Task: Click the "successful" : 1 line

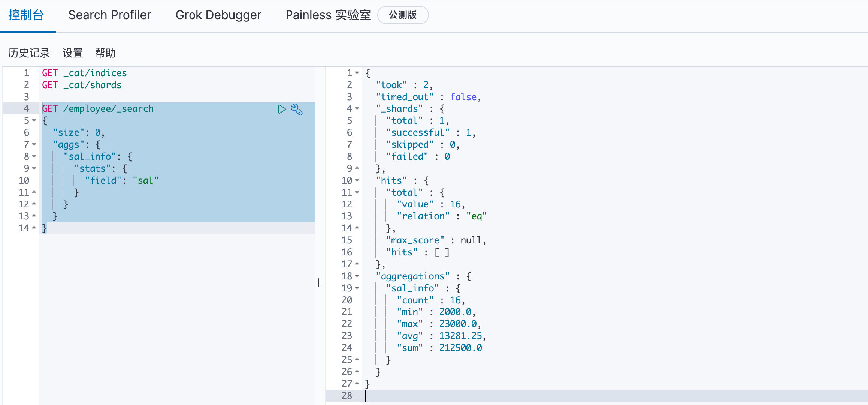Action: pyautogui.click(x=431, y=132)
